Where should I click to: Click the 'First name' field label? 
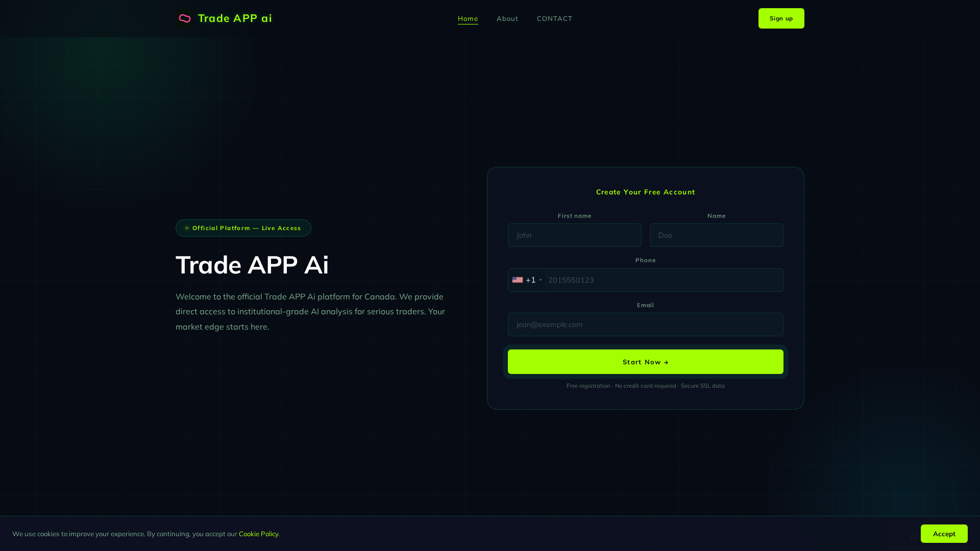pyautogui.click(x=575, y=216)
